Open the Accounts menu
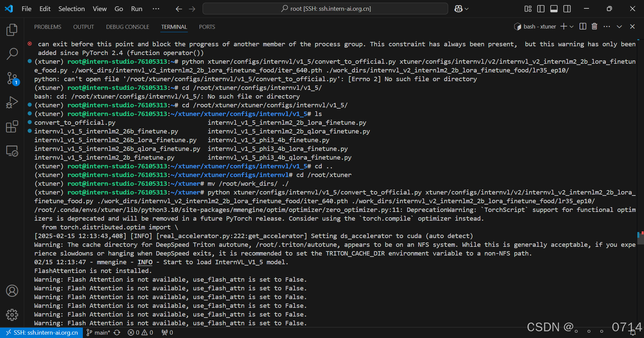Viewport: 644px width, 338px height. coord(12,291)
